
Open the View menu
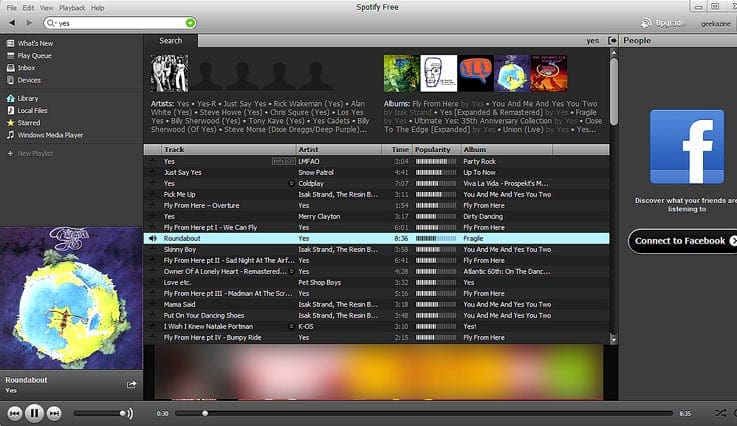coord(48,7)
